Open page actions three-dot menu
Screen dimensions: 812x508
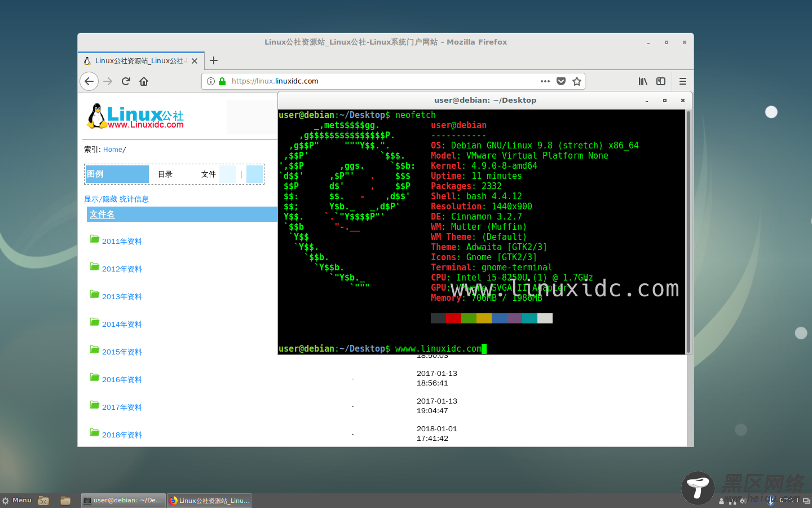point(545,81)
